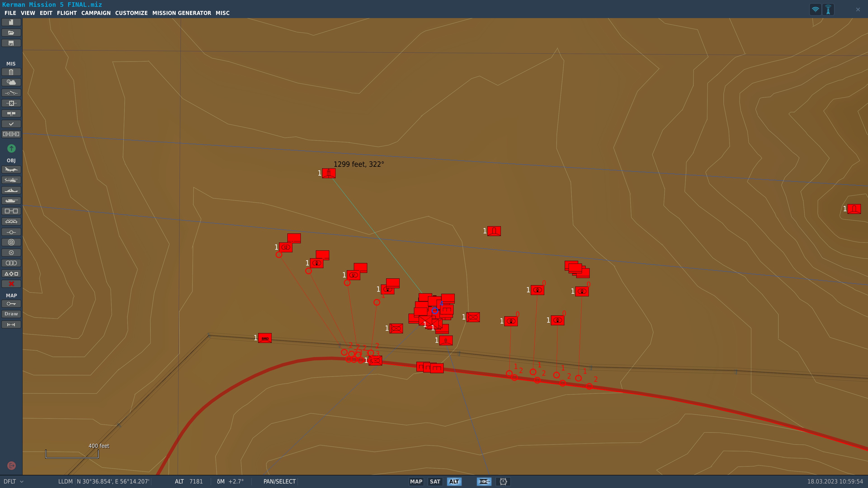Create a new mission file
Viewport: 868px width, 488px height.
11,22
